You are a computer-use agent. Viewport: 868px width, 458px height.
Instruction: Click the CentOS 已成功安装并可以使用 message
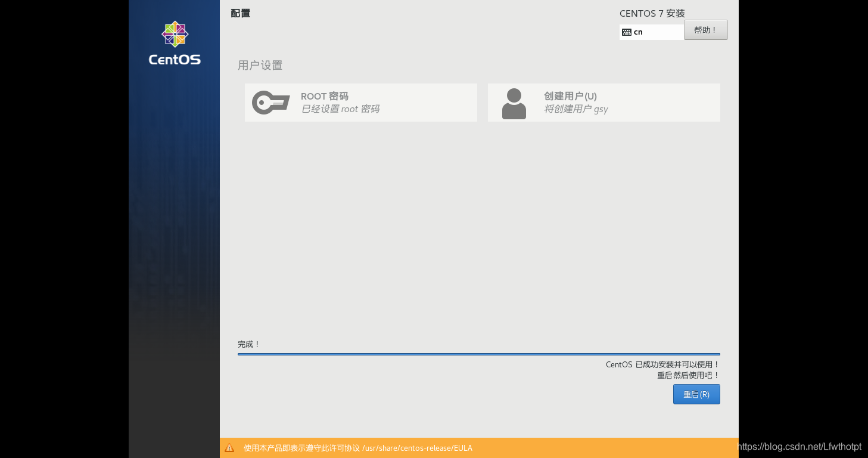click(x=663, y=364)
